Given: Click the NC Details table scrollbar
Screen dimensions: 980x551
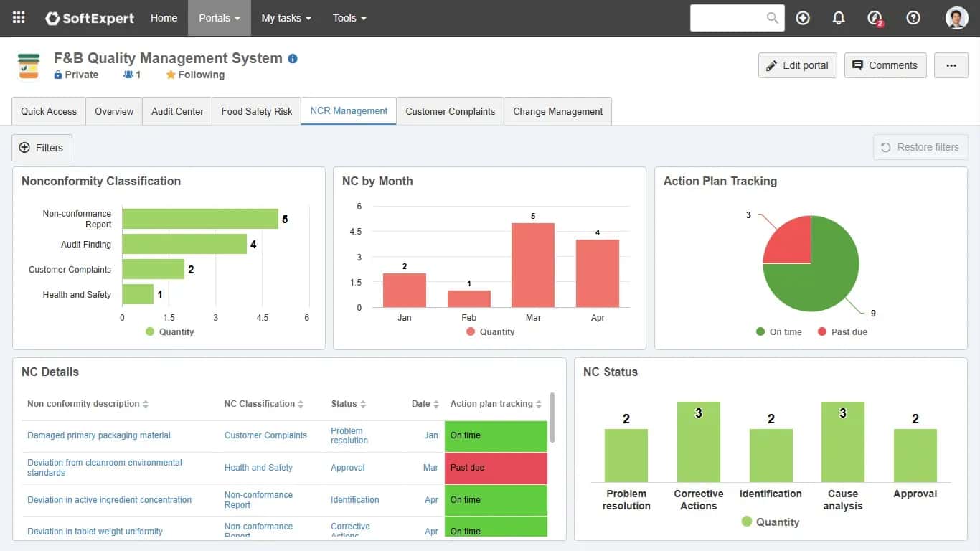Looking at the screenshot, I should (x=552, y=417).
